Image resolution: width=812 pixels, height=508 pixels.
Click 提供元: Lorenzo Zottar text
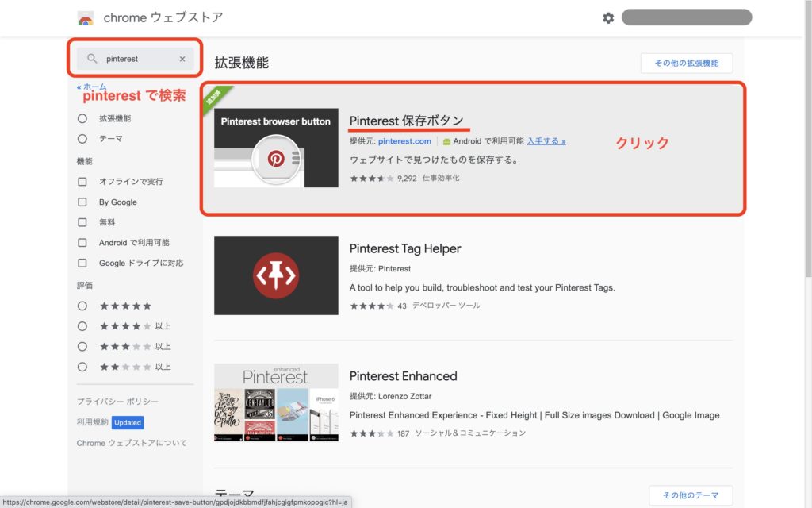(x=390, y=396)
